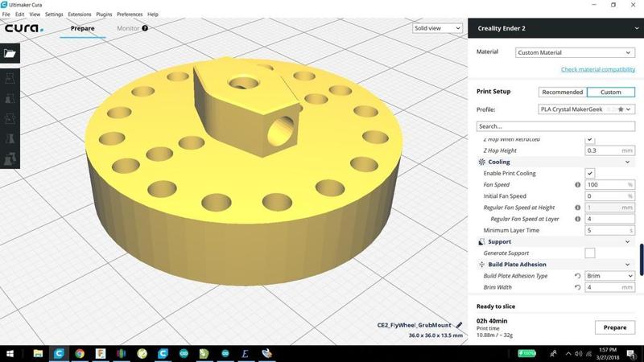Click the volume icon in system tray
Image resolution: width=644 pixels, height=362 pixels.
point(578,353)
